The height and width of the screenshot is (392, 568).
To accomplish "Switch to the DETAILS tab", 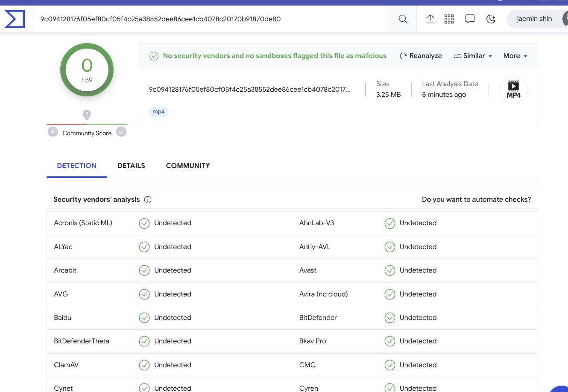I will coord(131,166).
